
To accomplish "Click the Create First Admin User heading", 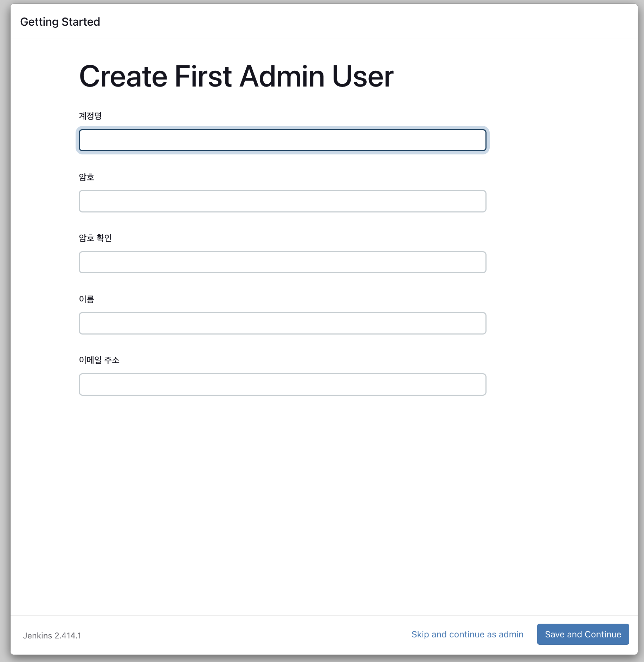I will coord(236,76).
